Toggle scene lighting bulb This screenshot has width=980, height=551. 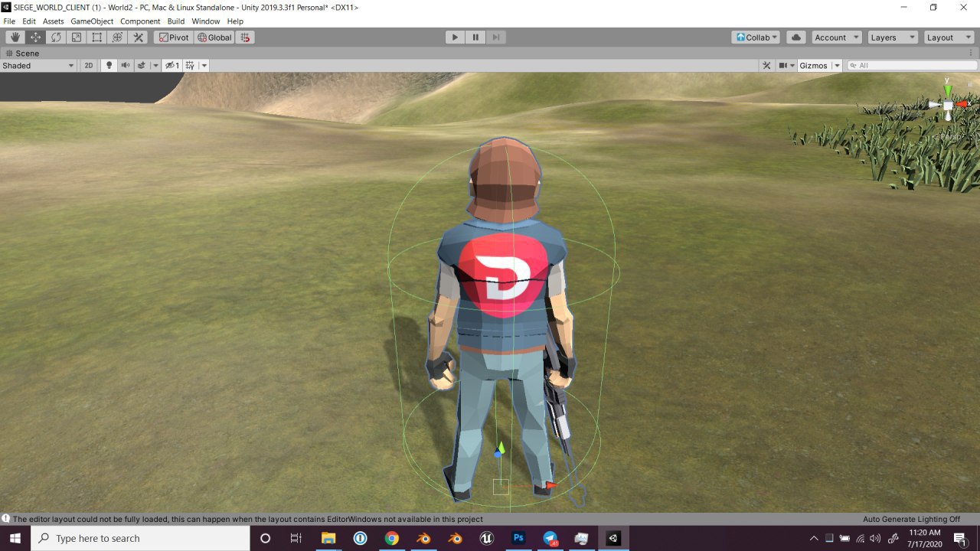tap(109, 66)
